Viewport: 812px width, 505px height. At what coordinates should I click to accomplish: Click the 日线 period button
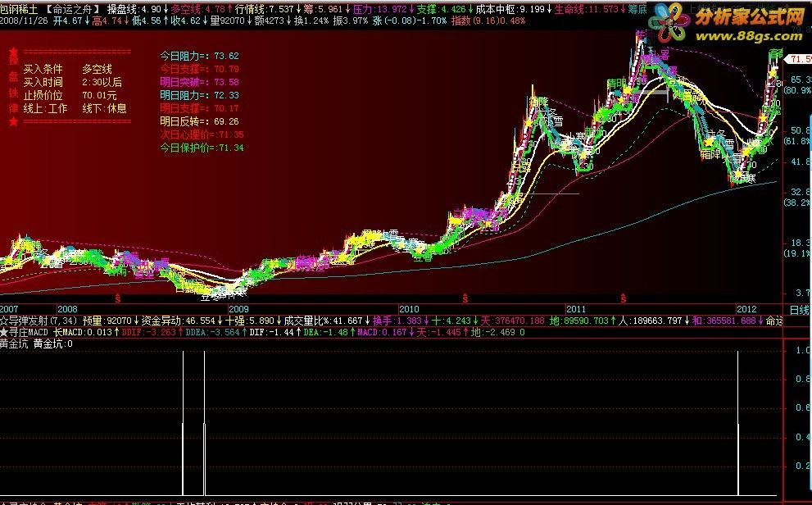coord(799,310)
